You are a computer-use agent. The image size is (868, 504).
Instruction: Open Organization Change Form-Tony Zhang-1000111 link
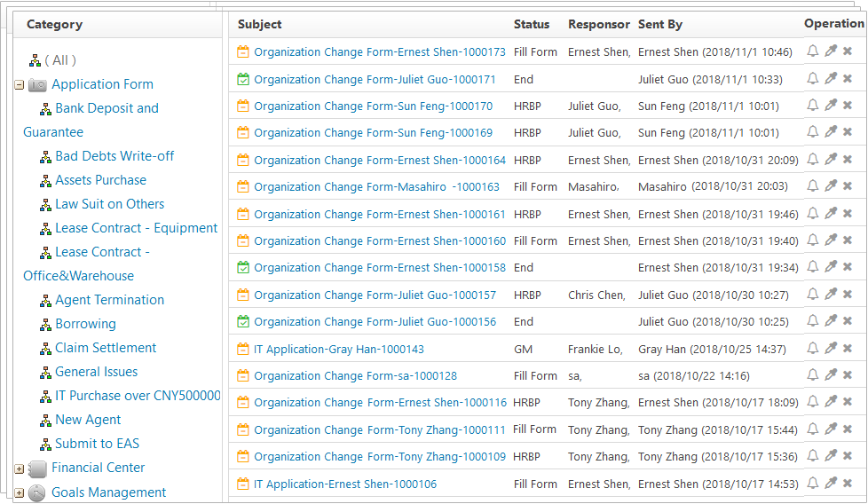tap(379, 429)
